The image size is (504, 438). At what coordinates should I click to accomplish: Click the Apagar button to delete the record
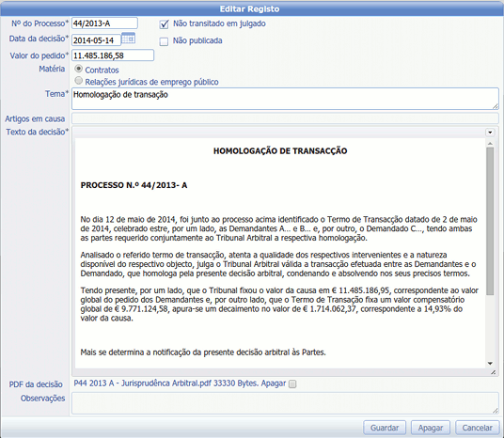point(431,428)
